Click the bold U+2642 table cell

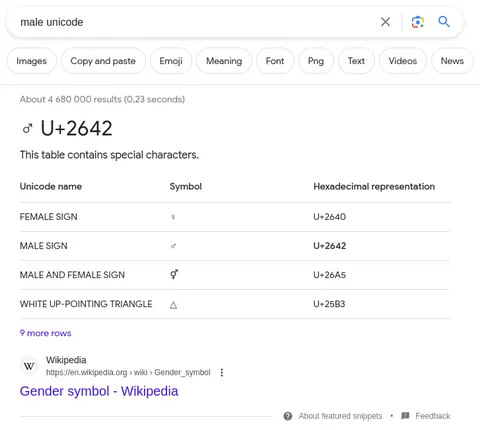(329, 246)
